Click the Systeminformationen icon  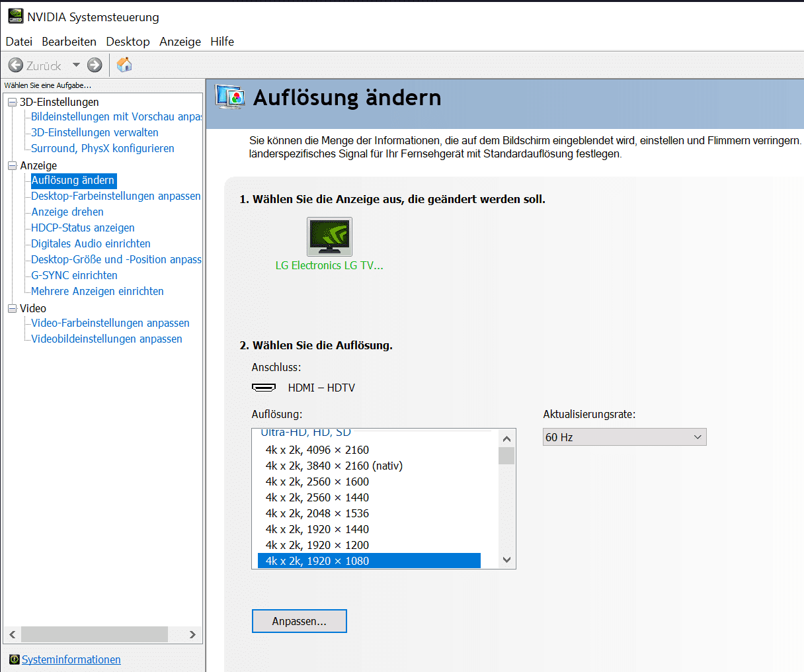pyautogui.click(x=15, y=659)
